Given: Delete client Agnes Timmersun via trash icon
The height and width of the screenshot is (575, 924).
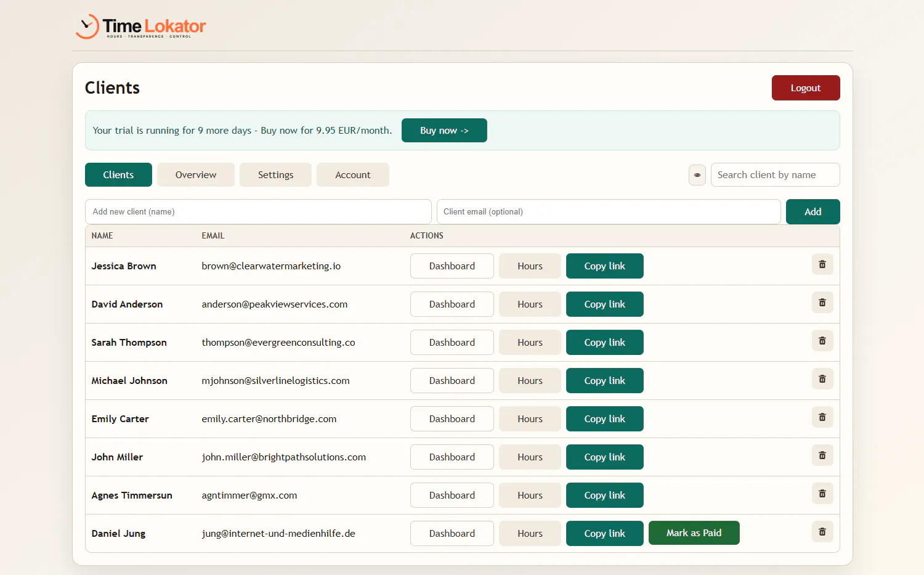Looking at the screenshot, I should [x=822, y=494].
